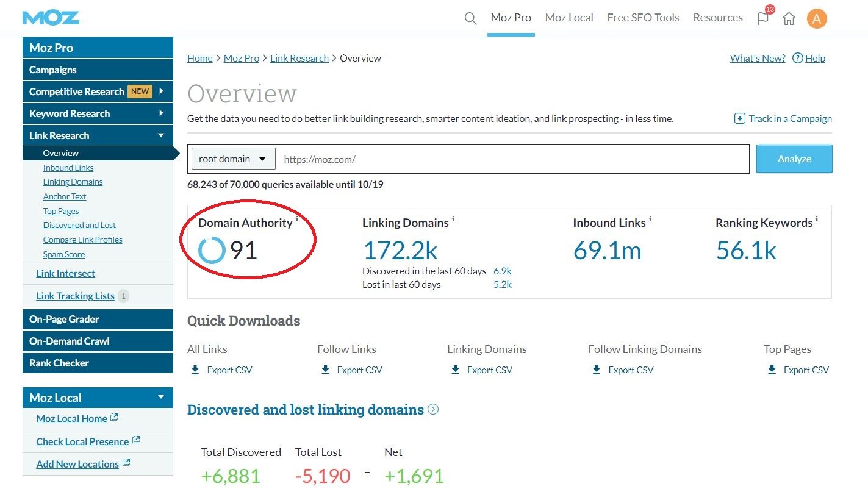Expand Competitive Research submenu arrow
This screenshot has width=868, height=500.
(162, 91)
